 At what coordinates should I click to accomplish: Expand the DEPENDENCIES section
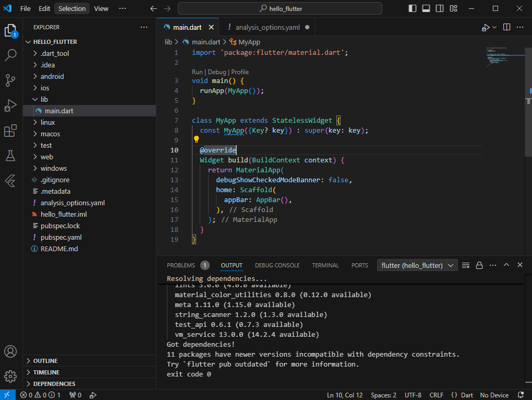[x=90, y=384]
